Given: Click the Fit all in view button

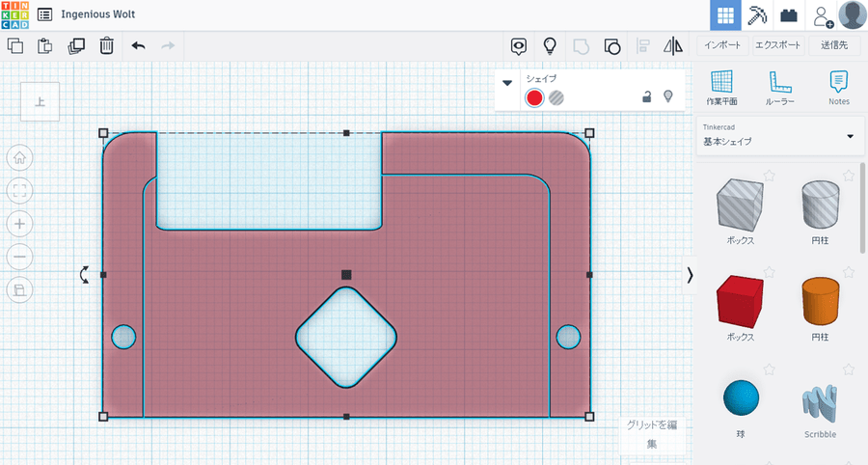Looking at the screenshot, I should coord(19,191).
